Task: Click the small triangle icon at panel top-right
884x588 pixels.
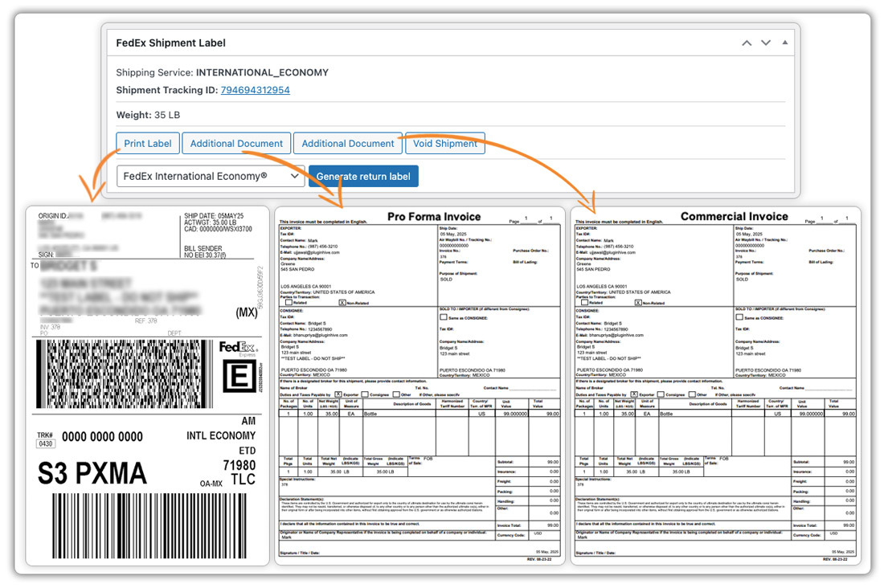Action: coord(784,42)
